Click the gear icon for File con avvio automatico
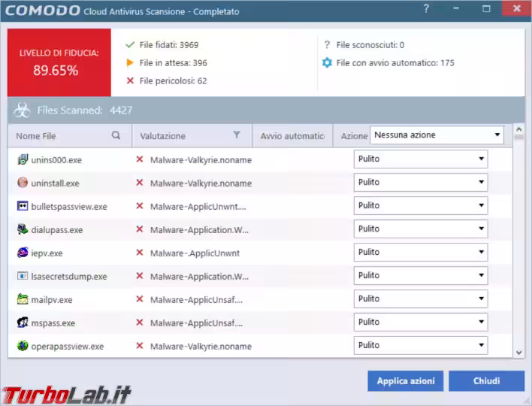The height and width of the screenshot is (406, 532). click(327, 62)
